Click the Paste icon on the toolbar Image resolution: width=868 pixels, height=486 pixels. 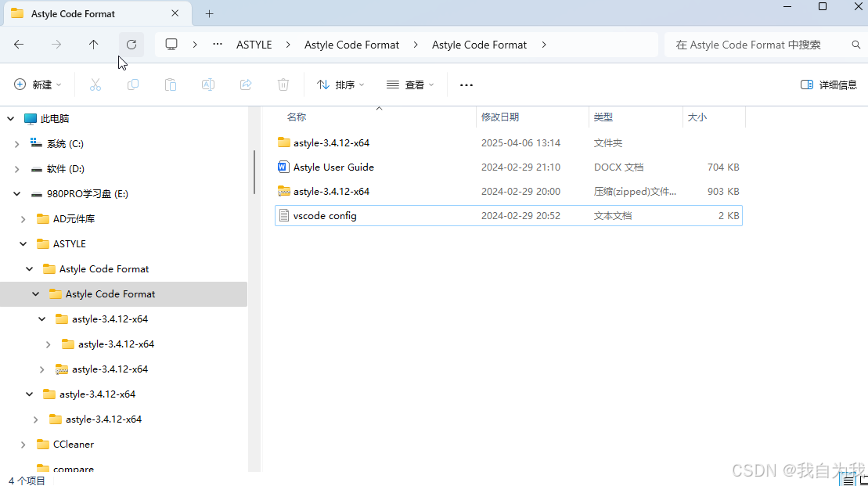(x=170, y=85)
